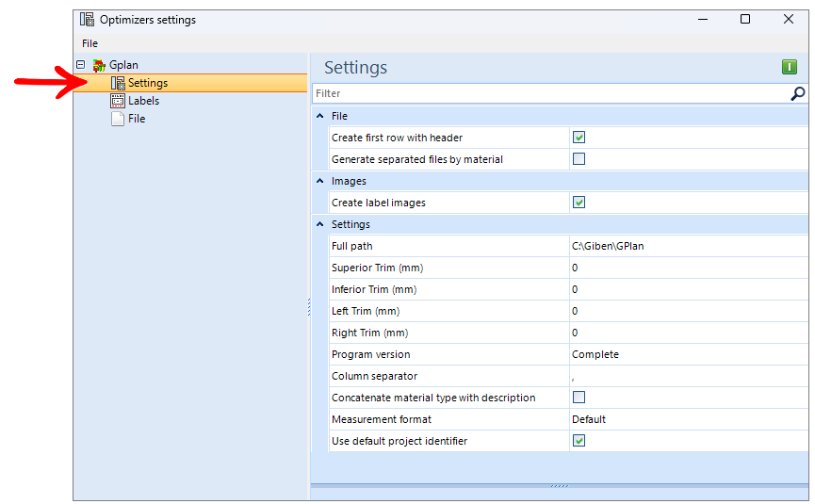Select Labels in the Gplan tree

[143, 101]
